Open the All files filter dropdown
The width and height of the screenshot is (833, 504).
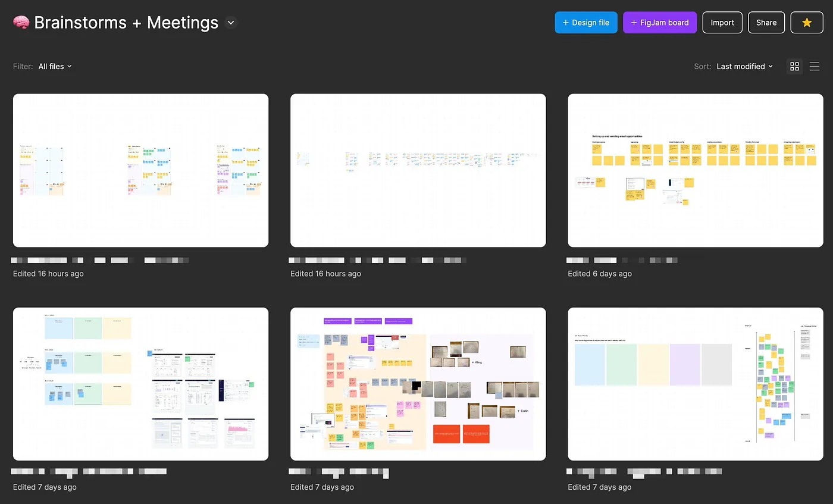[x=55, y=67]
